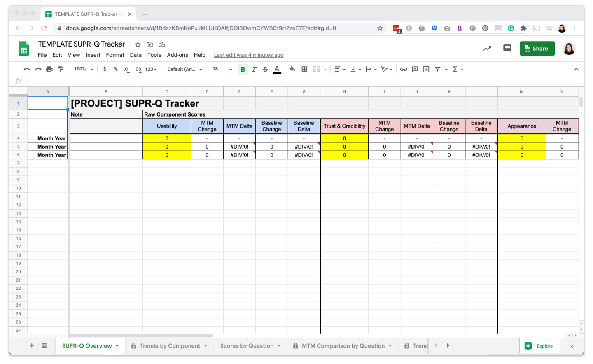The width and height of the screenshot is (593, 364).
Task: Toggle Strikethrough formatting
Action: 265,69
